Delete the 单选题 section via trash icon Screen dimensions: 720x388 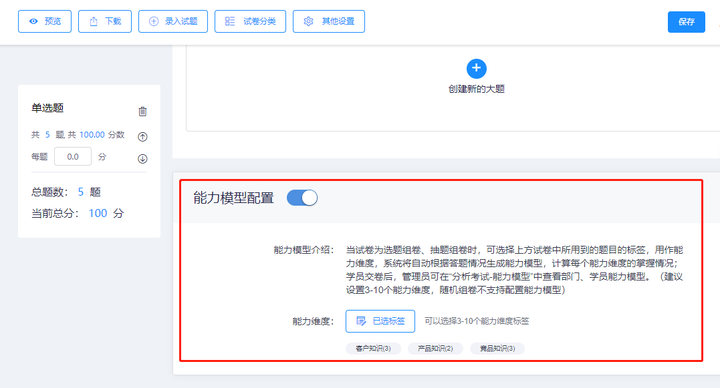click(x=142, y=111)
